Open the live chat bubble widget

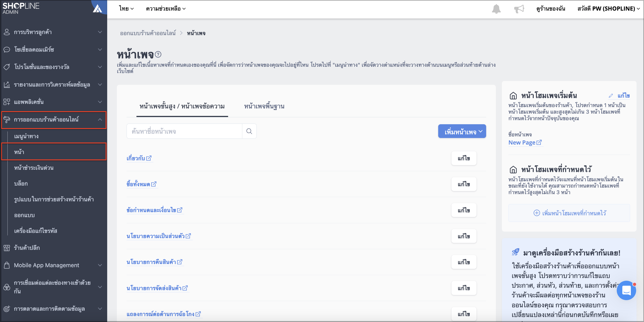point(626,291)
